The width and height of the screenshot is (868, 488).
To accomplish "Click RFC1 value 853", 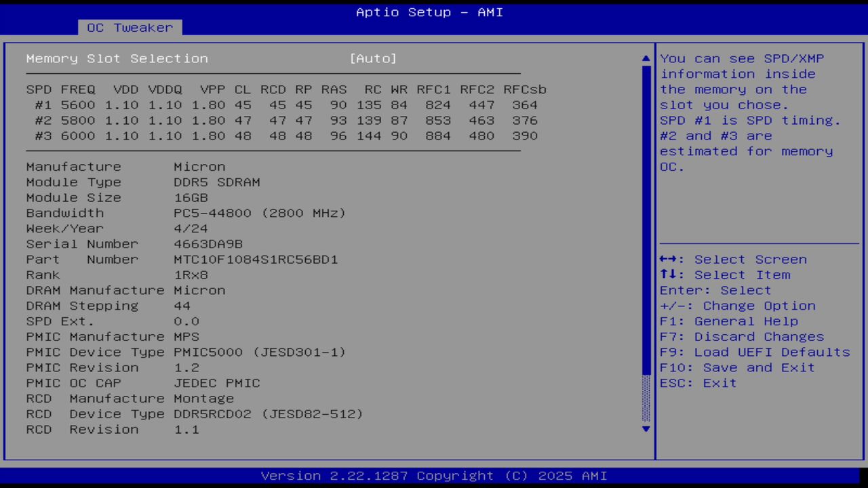I will (x=438, y=121).
